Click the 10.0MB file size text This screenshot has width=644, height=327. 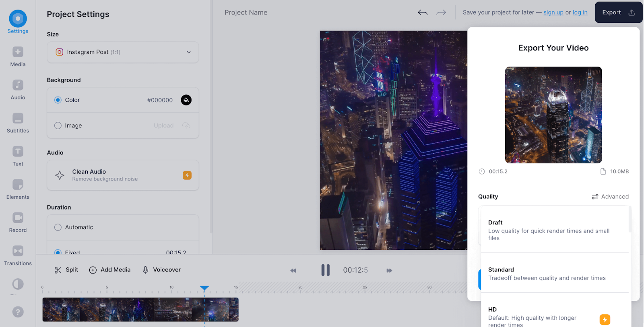point(619,172)
